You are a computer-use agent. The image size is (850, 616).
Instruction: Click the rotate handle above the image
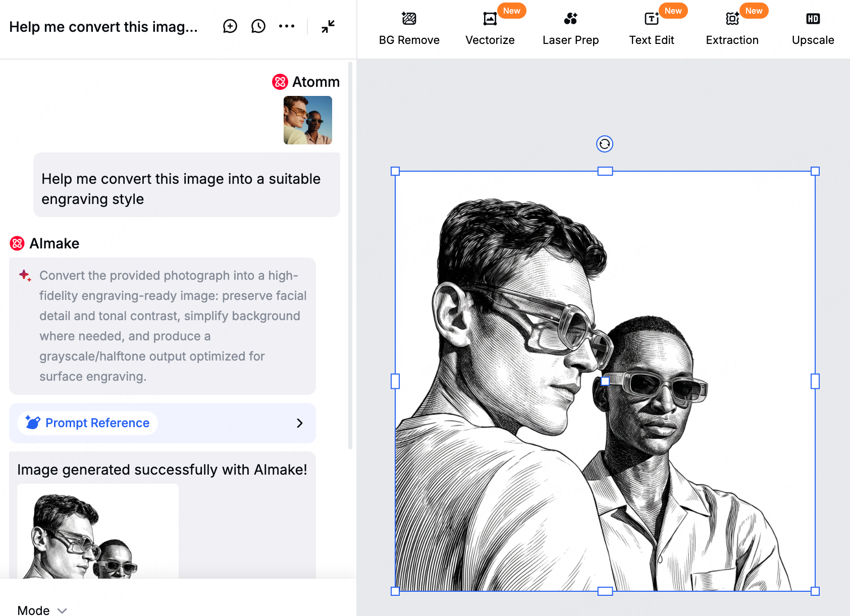605,144
